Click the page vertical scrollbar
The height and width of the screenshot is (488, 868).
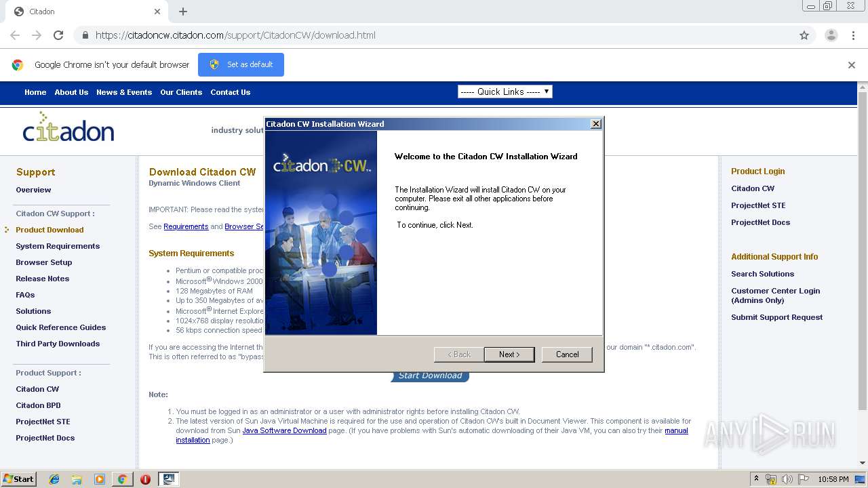pos(863,251)
